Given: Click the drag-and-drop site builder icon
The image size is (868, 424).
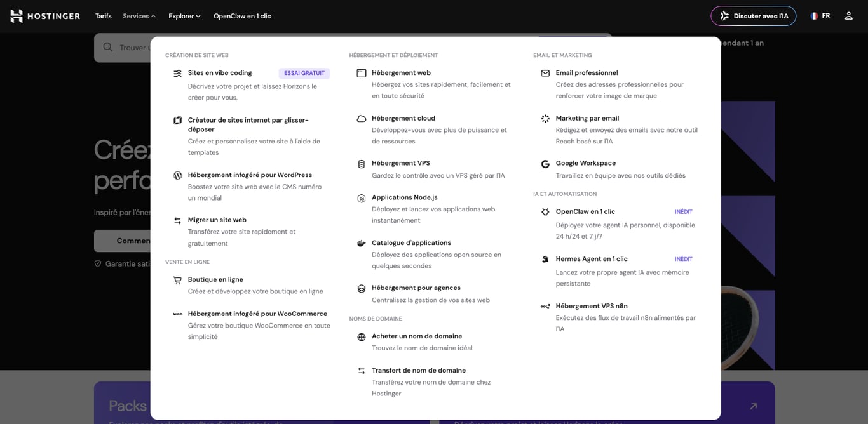Looking at the screenshot, I should click(x=177, y=121).
